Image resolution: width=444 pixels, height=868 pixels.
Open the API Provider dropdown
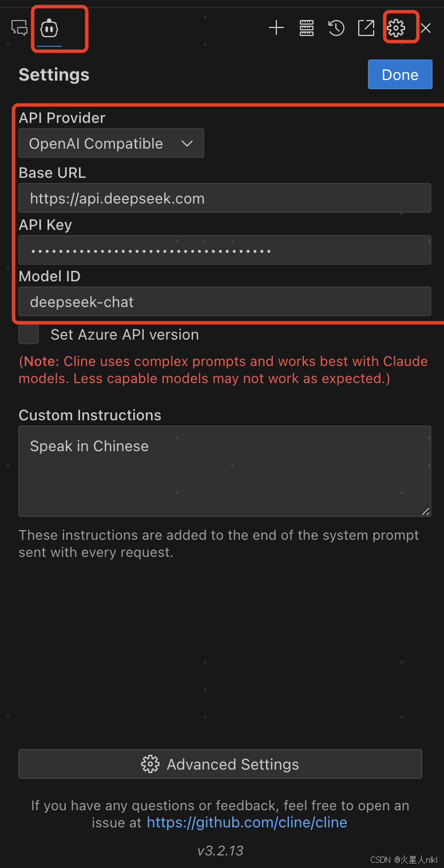[x=111, y=143]
